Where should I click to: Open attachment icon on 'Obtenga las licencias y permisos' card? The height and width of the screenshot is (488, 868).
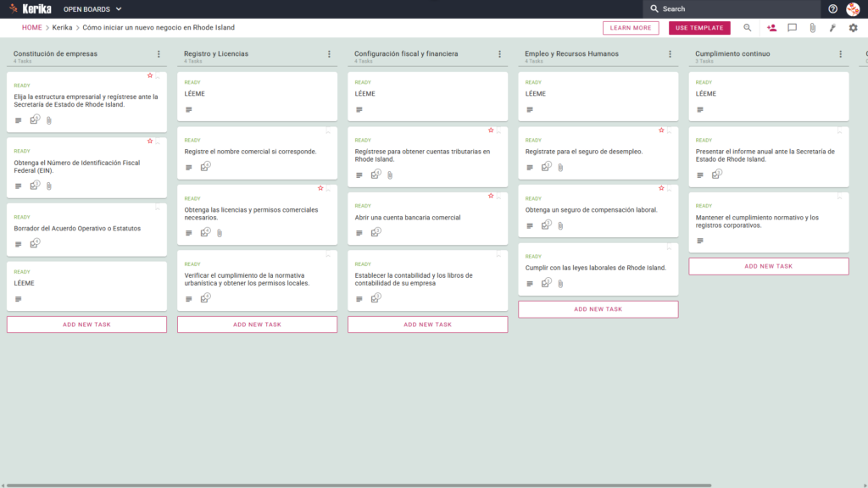[x=220, y=233]
